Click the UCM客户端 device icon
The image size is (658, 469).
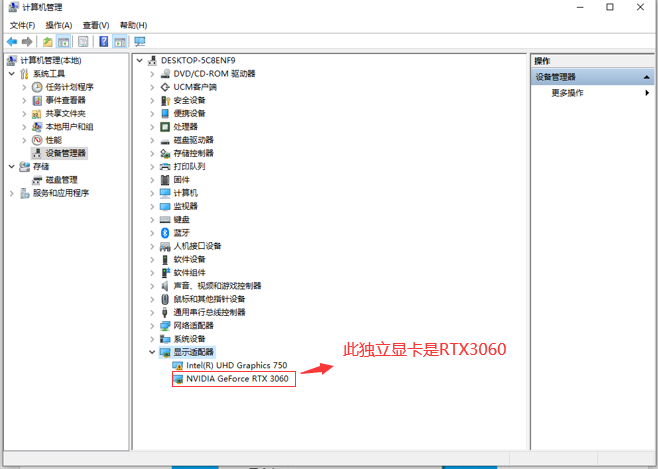[x=165, y=87]
